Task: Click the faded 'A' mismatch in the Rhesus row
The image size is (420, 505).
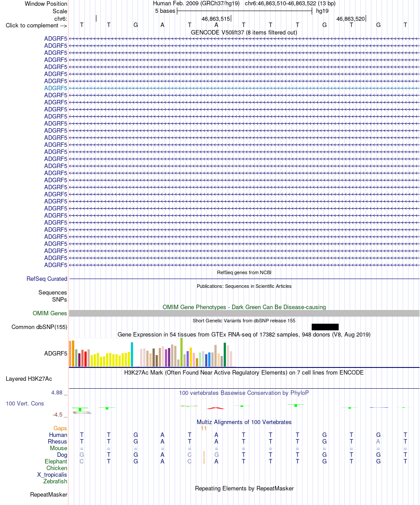Action: point(378,442)
